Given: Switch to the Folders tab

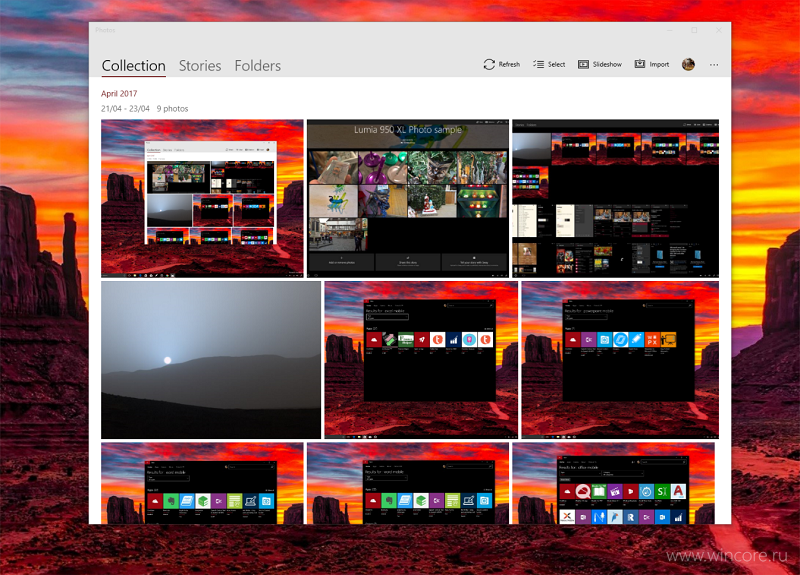Looking at the screenshot, I should click(258, 66).
